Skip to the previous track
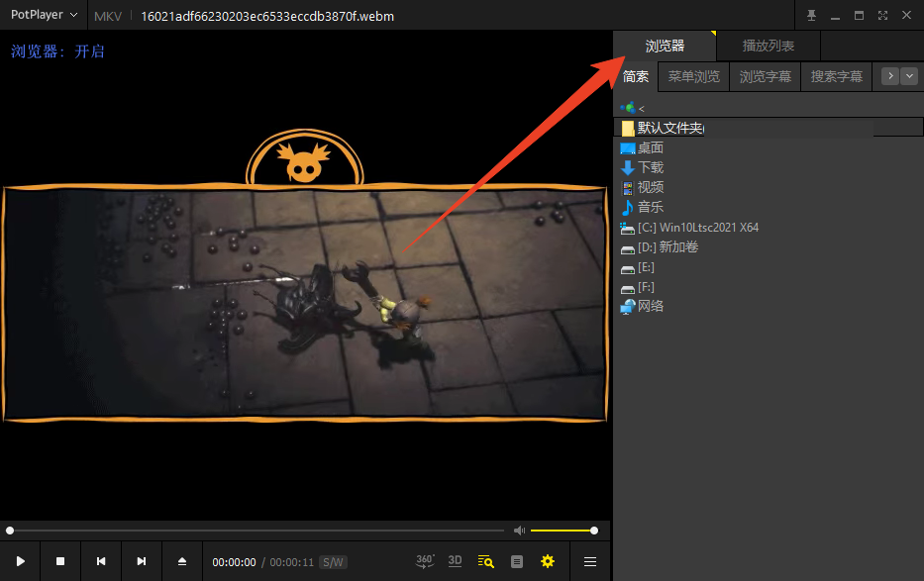 pos(101,561)
